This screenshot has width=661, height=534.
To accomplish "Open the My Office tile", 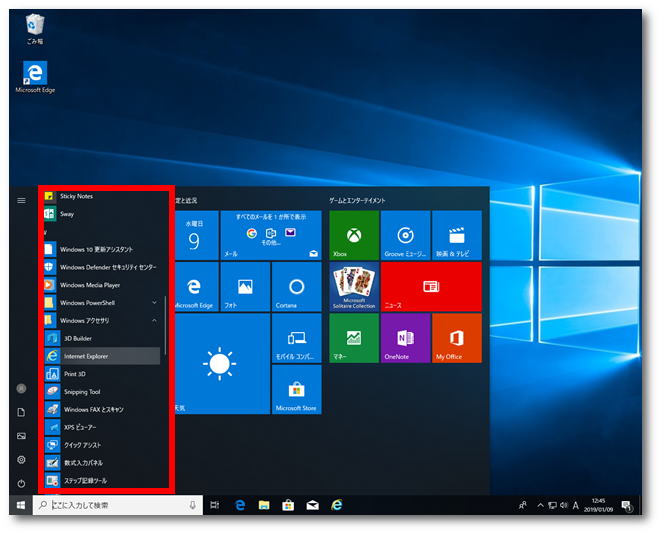I will [x=457, y=338].
